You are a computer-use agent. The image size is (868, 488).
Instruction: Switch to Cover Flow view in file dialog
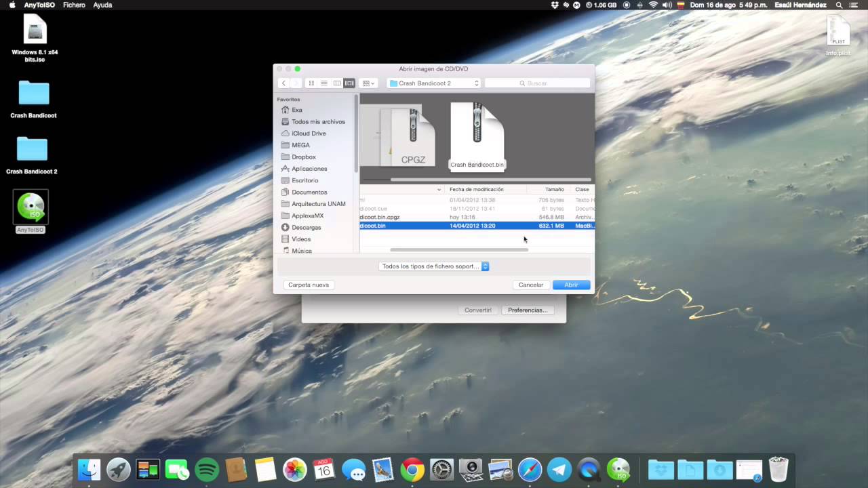click(349, 83)
